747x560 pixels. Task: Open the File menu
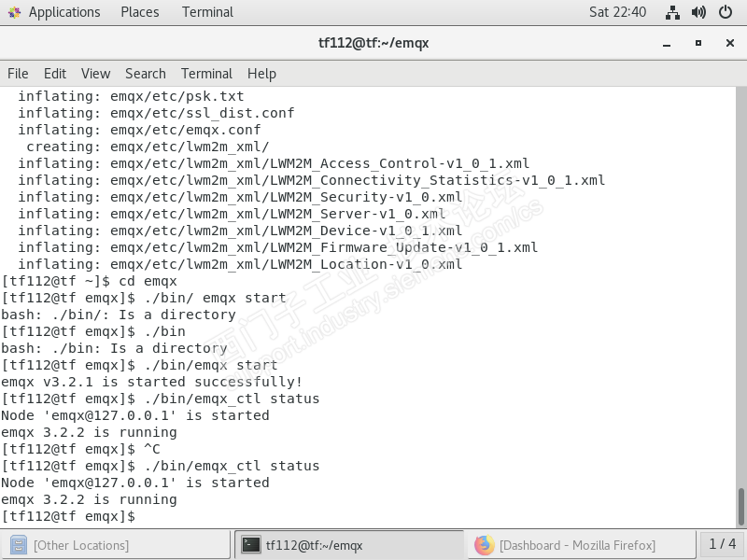click(x=18, y=74)
